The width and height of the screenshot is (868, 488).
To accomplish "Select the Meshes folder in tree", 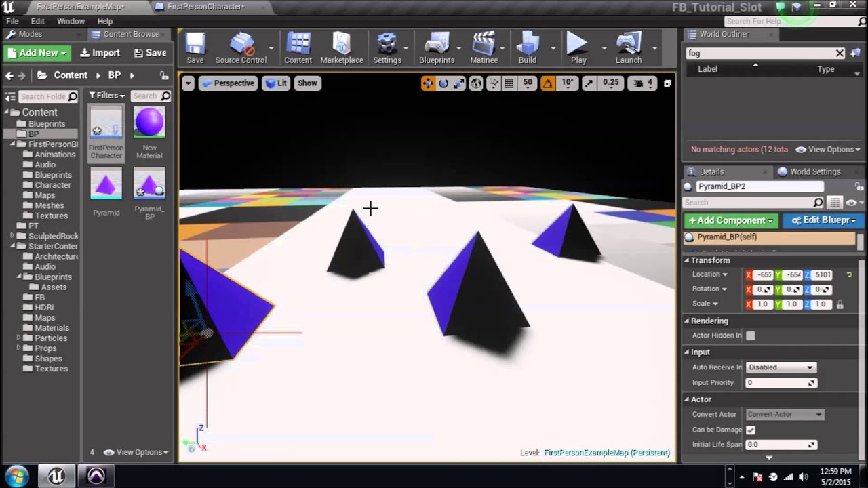I will click(x=49, y=205).
